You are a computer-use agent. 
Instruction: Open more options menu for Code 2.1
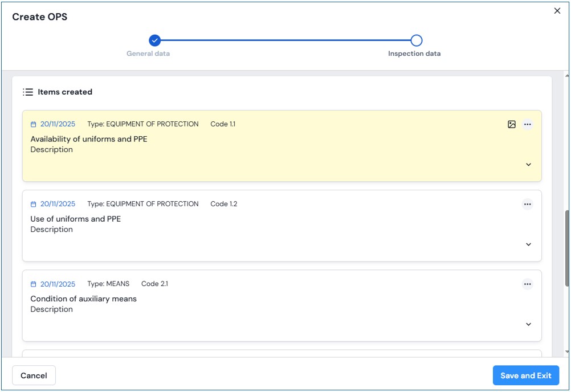click(x=527, y=284)
